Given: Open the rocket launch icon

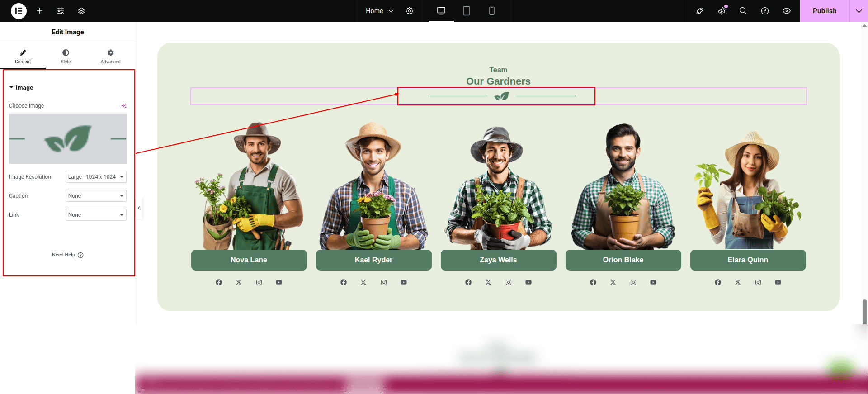Looking at the screenshot, I should (700, 11).
